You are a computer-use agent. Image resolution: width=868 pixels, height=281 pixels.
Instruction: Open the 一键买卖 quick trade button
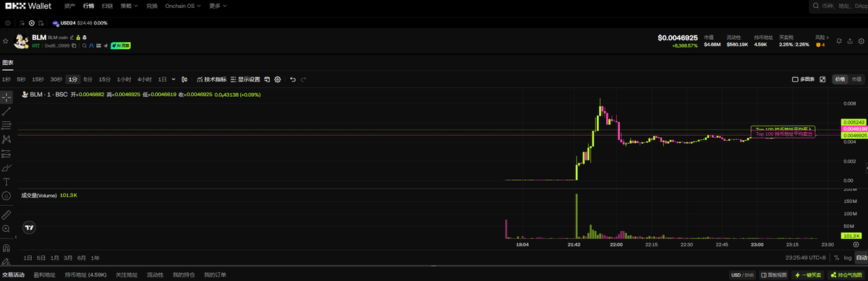(807, 275)
